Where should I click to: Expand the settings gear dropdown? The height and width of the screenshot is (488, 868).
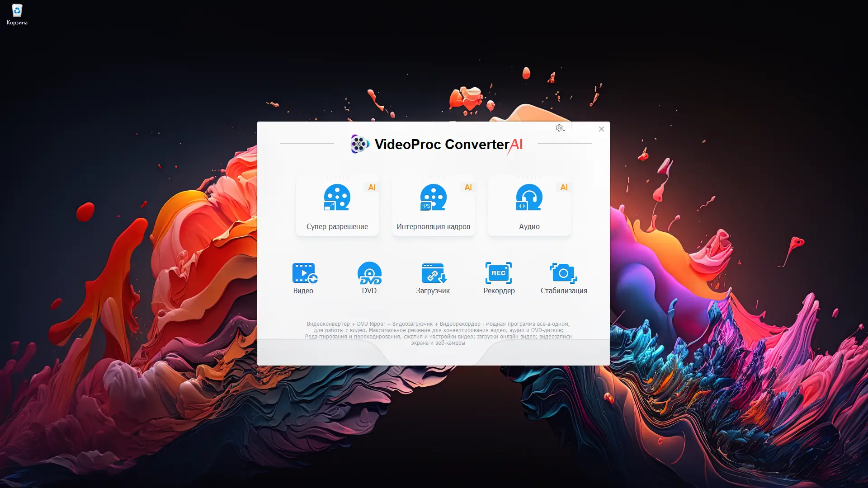[x=560, y=128]
